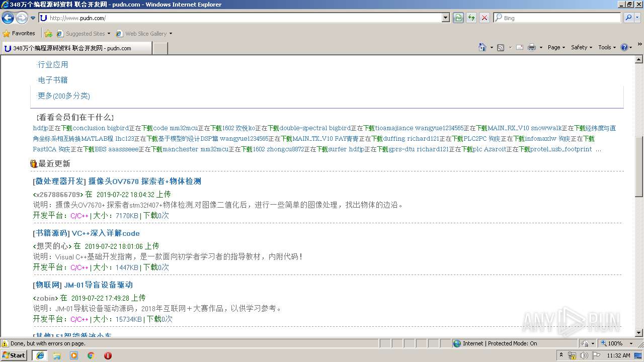Click the Add to Favorites Bar icon
Image resolution: width=644 pixels, height=362 pixels.
pyautogui.click(x=48, y=34)
